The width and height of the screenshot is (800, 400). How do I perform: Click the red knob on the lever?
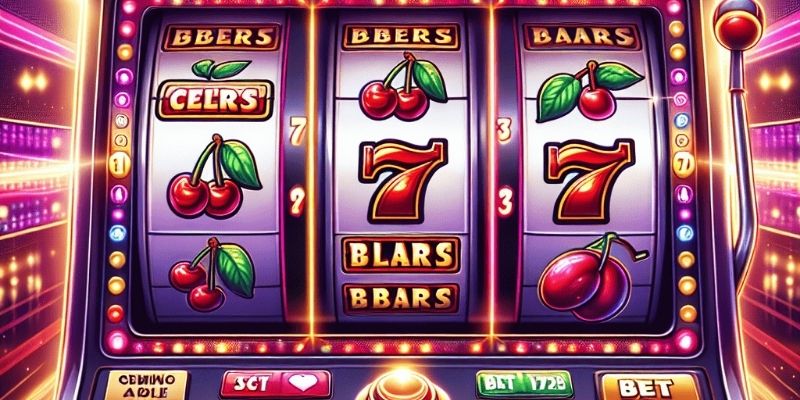(x=738, y=24)
